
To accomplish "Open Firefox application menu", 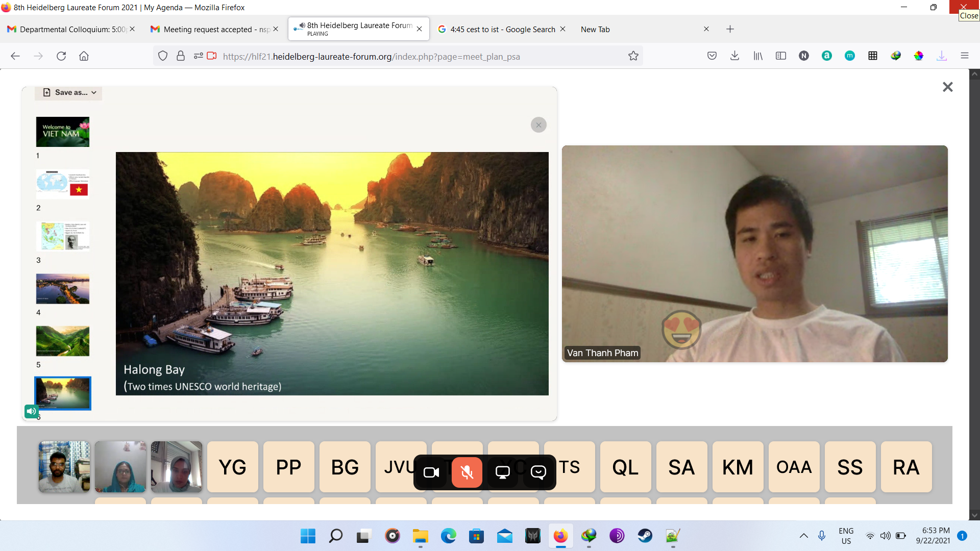I will (964, 56).
